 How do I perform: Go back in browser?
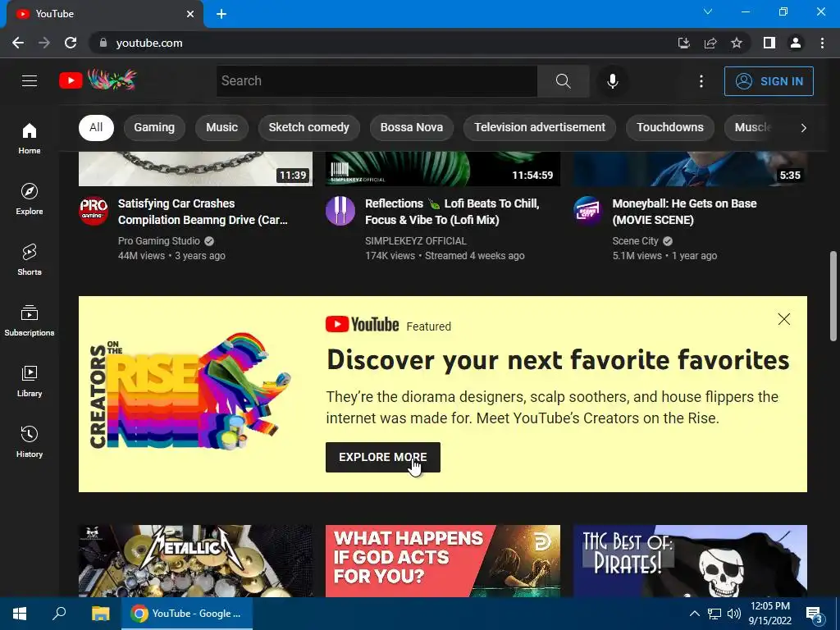point(18,43)
